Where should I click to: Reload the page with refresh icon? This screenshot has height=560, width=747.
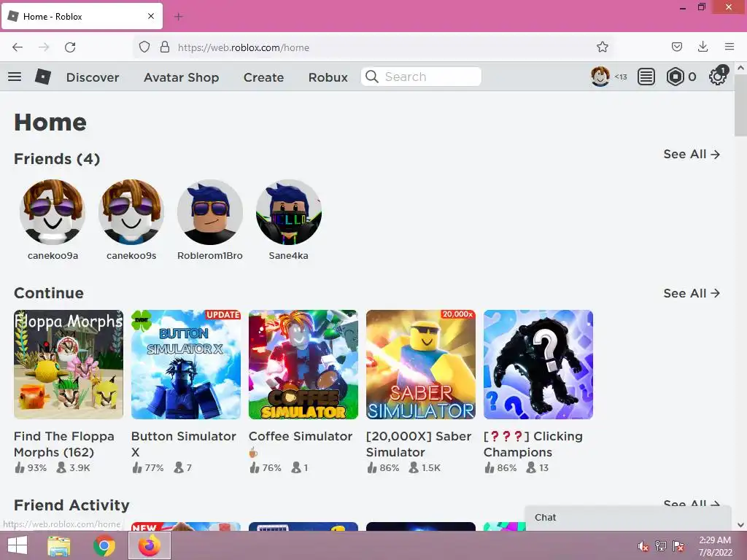click(x=70, y=47)
